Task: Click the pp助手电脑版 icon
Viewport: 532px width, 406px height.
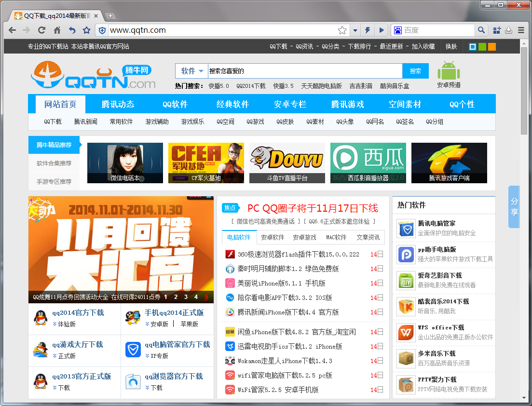Action: pyautogui.click(x=406, y=255)
